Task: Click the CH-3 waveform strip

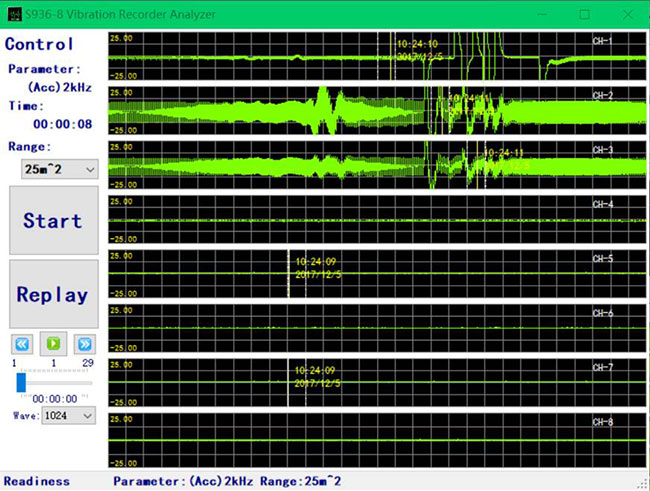Action: pyautogui.click(x=250, y=165)
